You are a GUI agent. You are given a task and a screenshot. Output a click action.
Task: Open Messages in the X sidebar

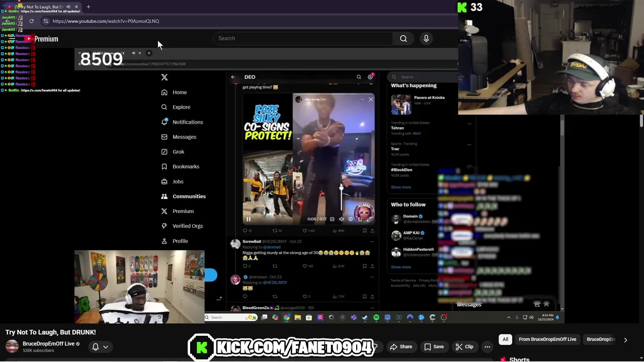pyautogui.click(x=179, y=137)
